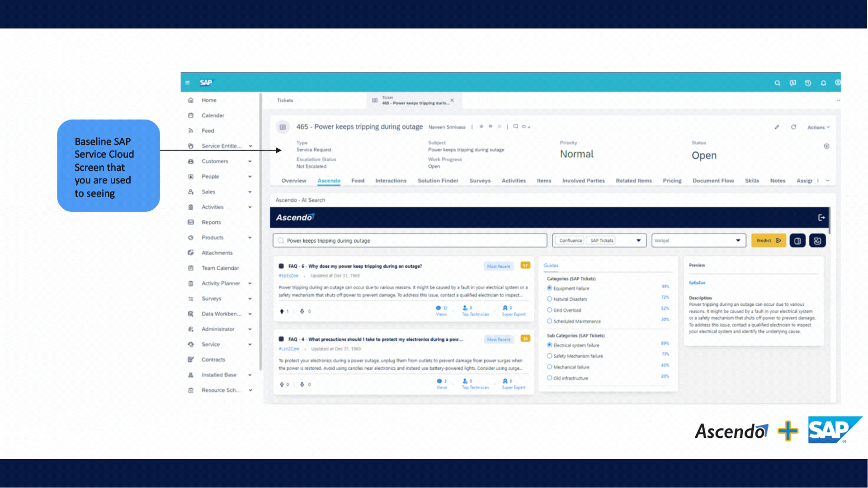Screen dimensions: 868x488
Task: Close the ticket 465 tab
Action: [452, 100]
